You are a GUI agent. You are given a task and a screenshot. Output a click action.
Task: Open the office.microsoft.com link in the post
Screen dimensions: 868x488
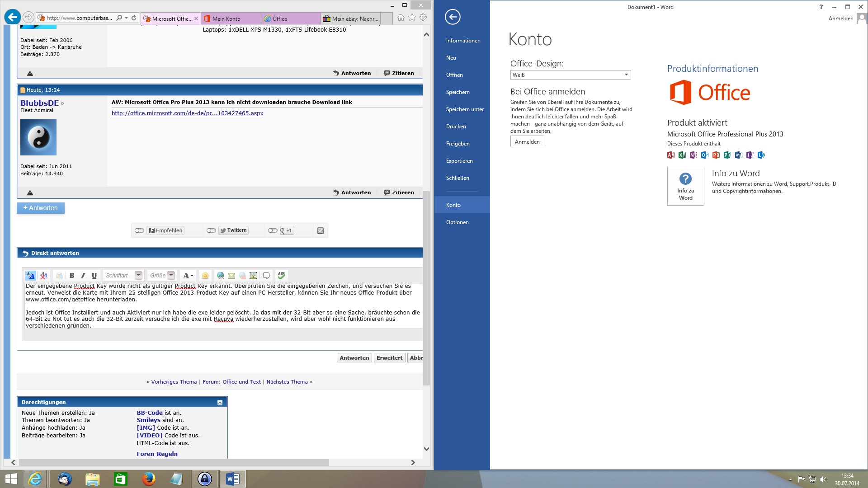pos(187,113)
